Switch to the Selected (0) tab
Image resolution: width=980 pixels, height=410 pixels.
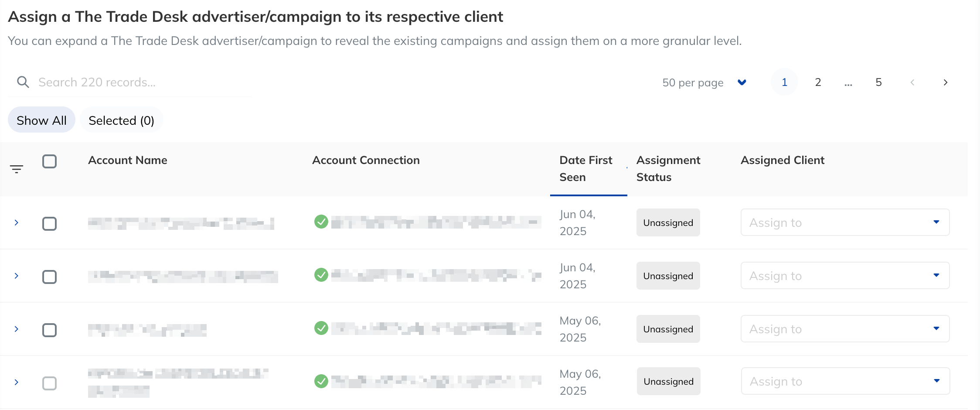[122, 120]
